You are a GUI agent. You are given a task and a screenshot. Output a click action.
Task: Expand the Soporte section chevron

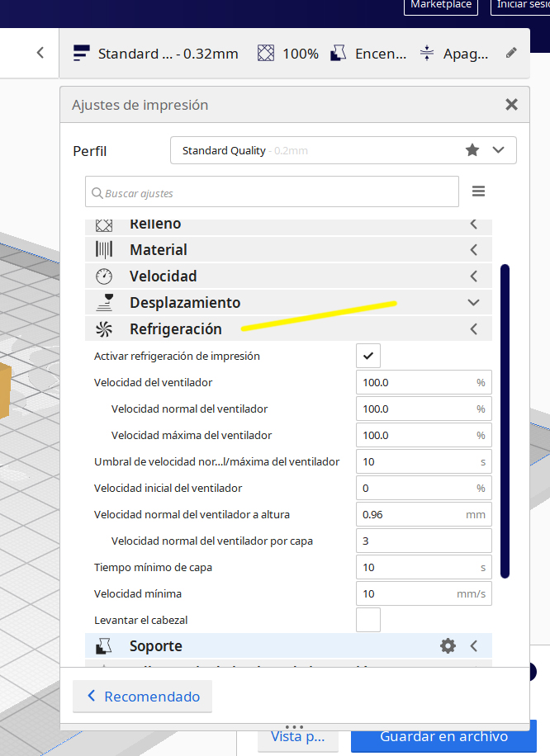pyautogui.click(x=474, y=645)
